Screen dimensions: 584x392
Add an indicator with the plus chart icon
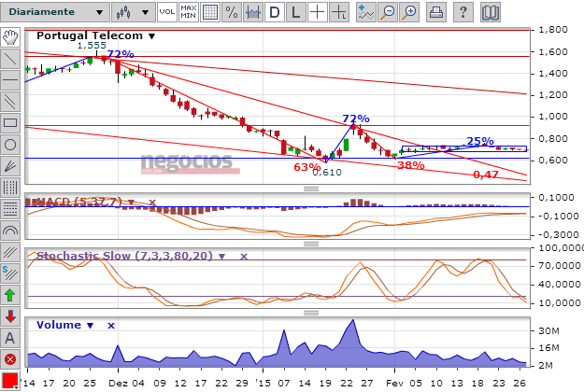(x=366, y=12)
